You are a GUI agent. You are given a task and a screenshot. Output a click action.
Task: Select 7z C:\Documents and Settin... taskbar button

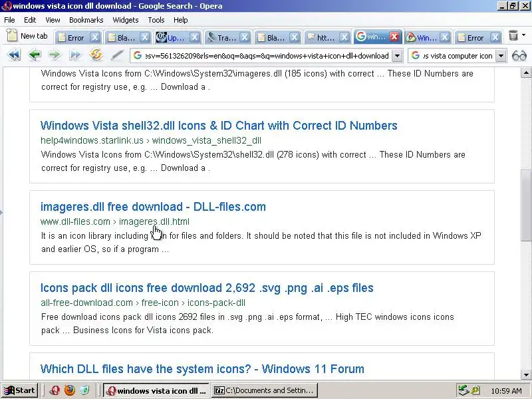(x=265, y=390)
